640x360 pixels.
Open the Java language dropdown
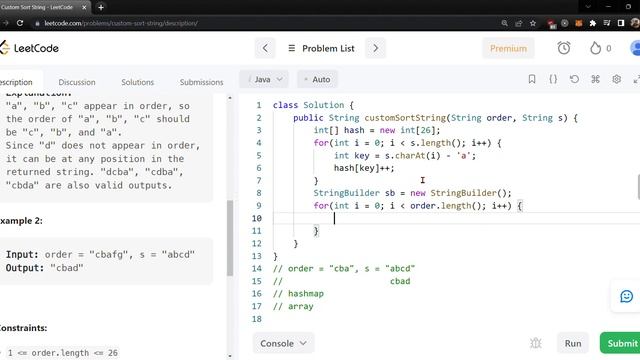[264, 79]
